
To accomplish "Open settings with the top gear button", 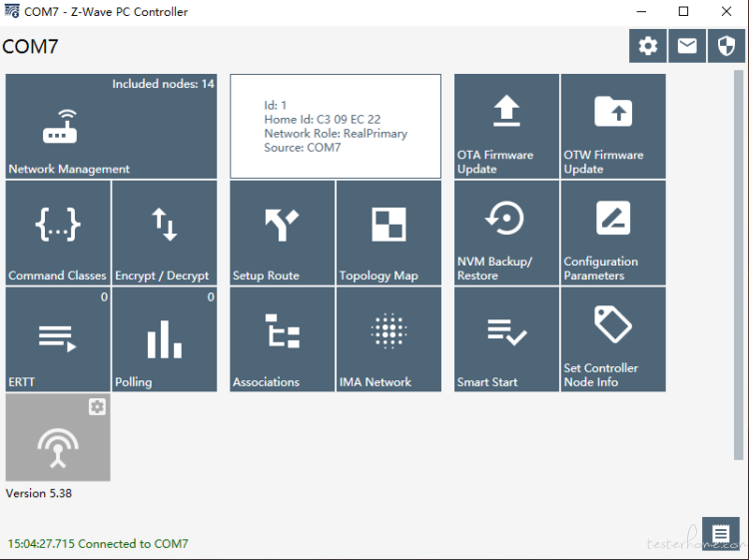I will coord(648,46).
